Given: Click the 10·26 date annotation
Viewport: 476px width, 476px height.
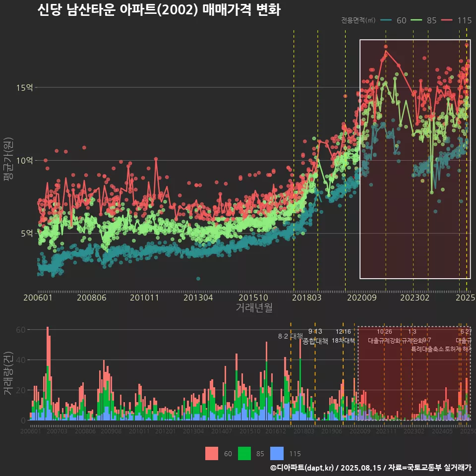Looking at the screenshot, I should click(x=384, y=332).
